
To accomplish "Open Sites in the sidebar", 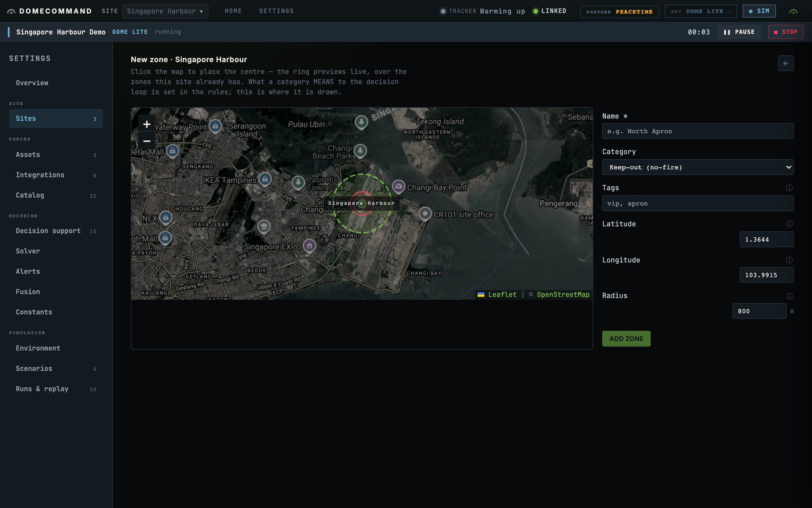I will pos(56,119).
